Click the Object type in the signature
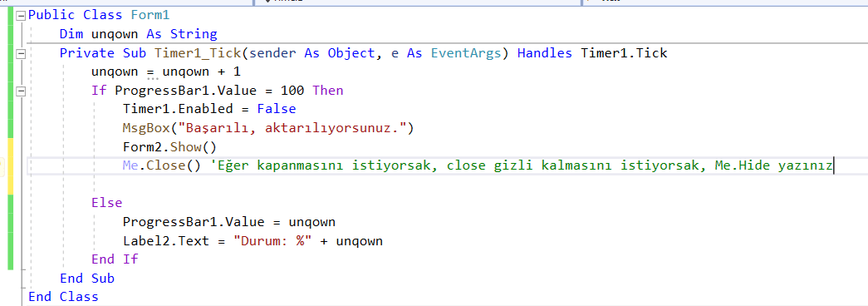The image size is (868, 306). 351,53
